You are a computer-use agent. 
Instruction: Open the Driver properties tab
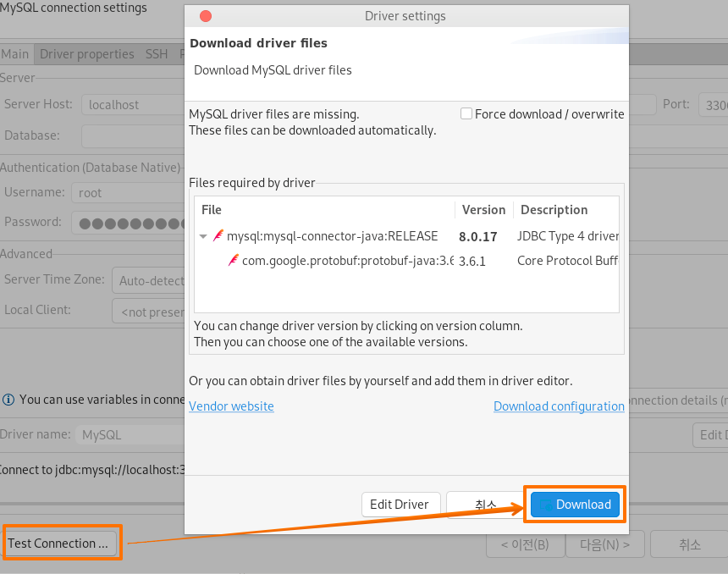tap(87, 54)
